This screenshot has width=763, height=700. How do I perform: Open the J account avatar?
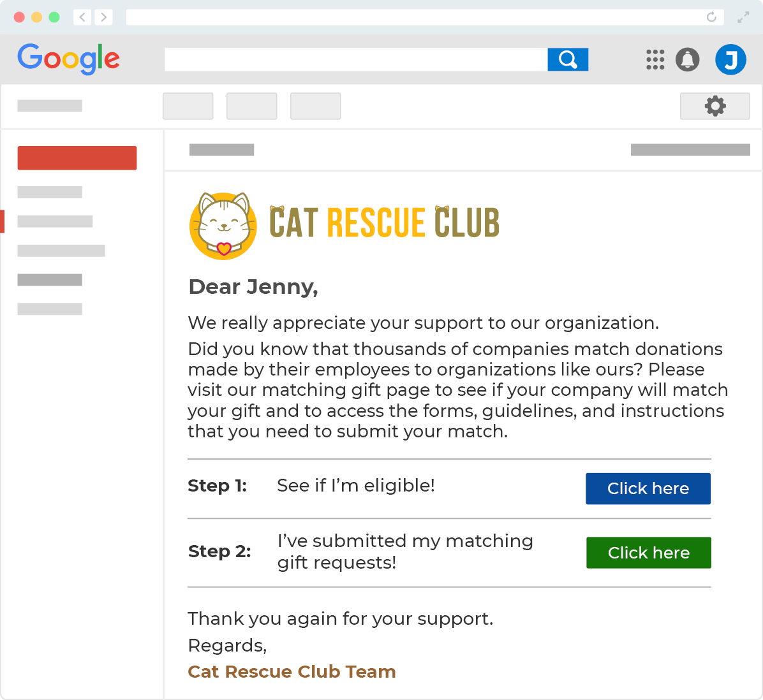[x=730, y=60]
